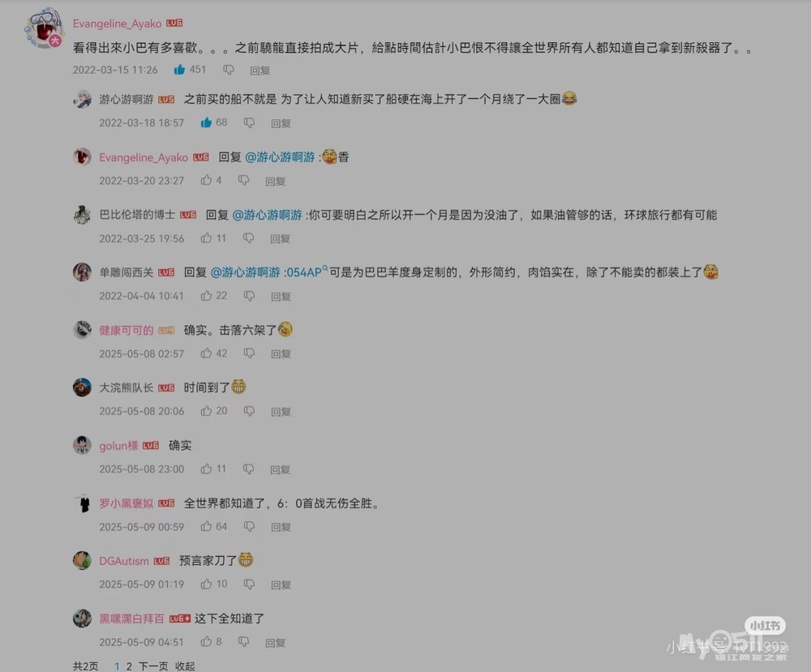The width and height of the screenshot is (811, 672).
Task: Like Evangeline_Ayako's top comment with 451 likes
Action: click(x=179, y=69)
